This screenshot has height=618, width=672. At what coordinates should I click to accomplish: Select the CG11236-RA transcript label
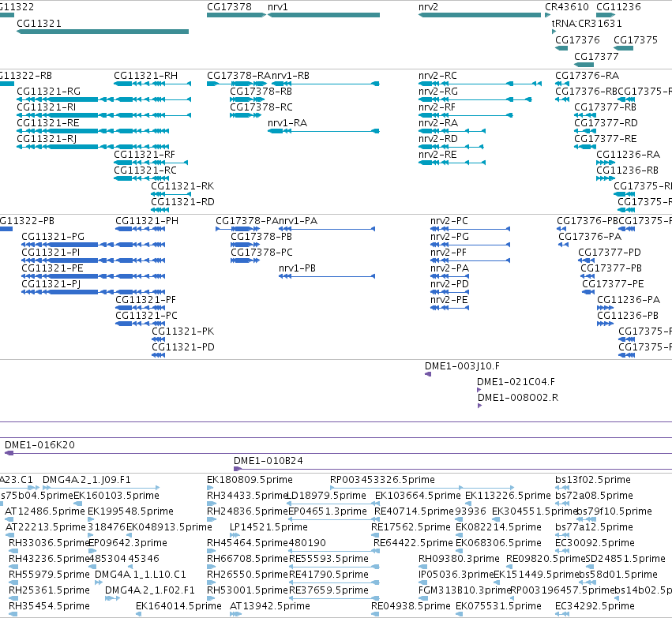pos(629,155)
